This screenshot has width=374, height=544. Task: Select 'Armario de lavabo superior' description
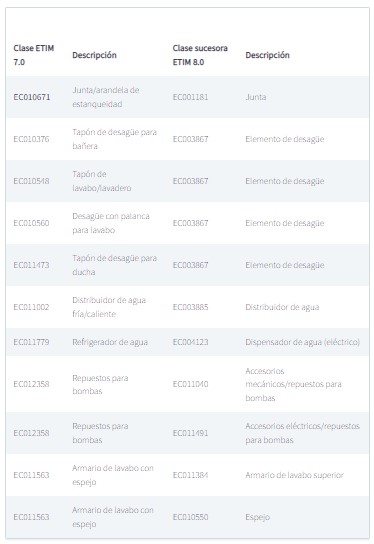click(x=294, y=475)
